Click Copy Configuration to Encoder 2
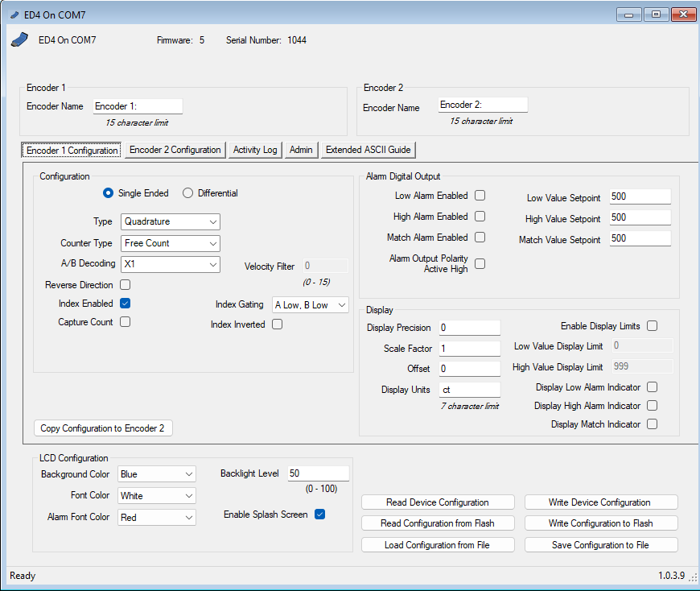 pos(102,428)
